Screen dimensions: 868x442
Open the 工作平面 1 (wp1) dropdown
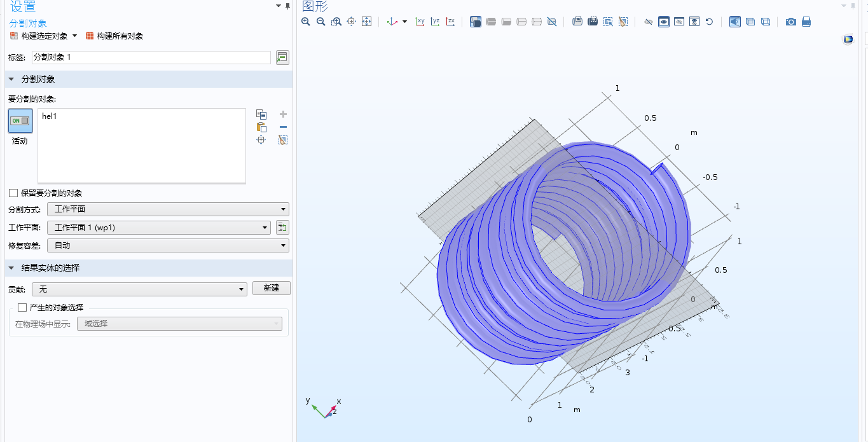pos(159,228)
